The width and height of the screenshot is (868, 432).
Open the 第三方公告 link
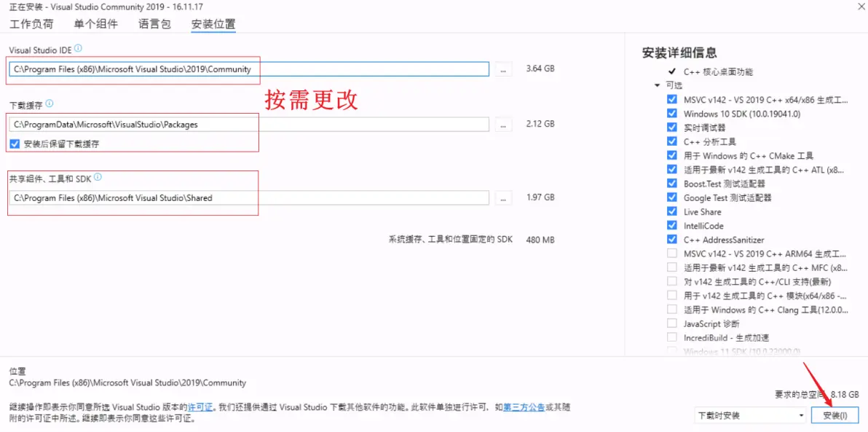524,408
